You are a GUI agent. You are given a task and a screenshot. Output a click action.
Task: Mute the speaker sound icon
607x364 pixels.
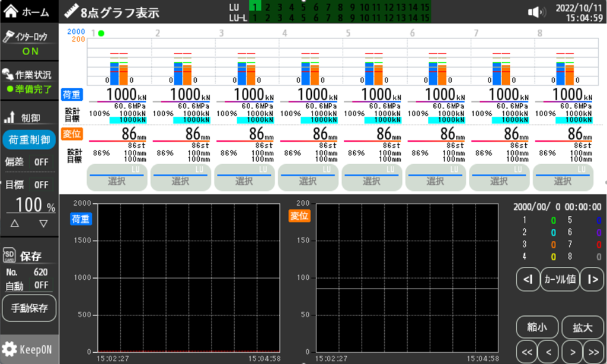tap(537, 12)
